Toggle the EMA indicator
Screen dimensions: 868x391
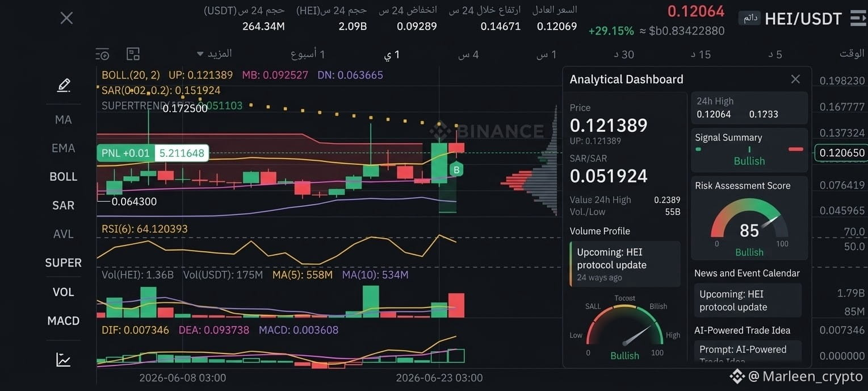click(64, 148)
